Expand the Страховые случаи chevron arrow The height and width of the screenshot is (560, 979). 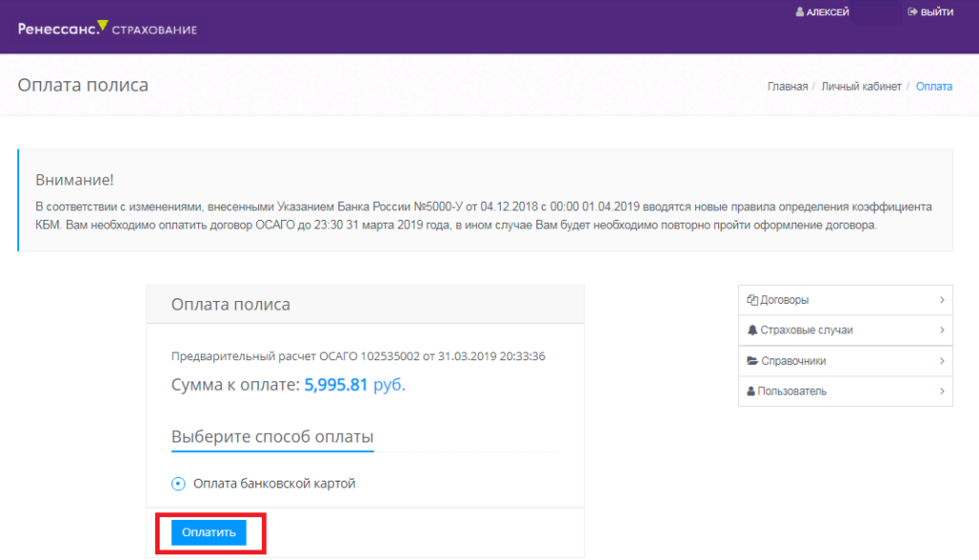942,331
